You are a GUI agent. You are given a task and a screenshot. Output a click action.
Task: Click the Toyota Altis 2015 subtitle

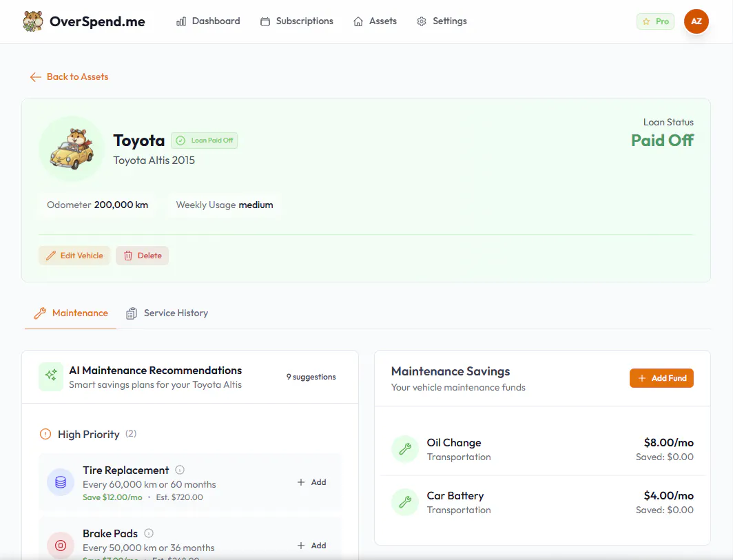click(154, 160)
